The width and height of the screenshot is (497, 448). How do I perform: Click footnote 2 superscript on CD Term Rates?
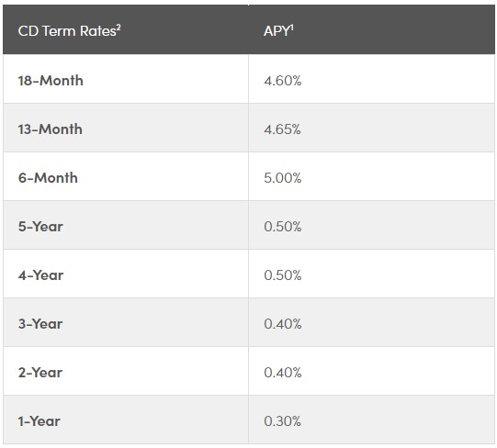tap(119, 28)
